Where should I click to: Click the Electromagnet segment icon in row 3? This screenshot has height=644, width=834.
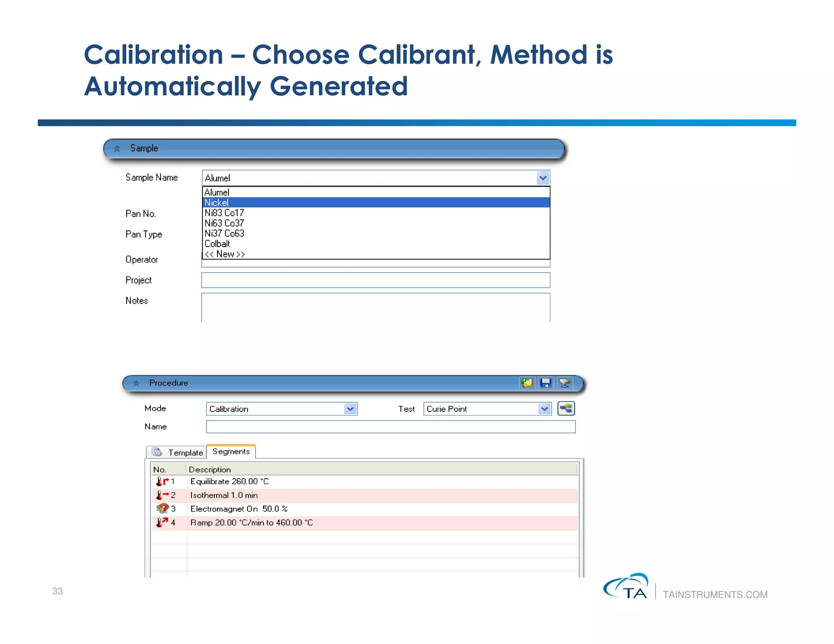tap(162, 508)
